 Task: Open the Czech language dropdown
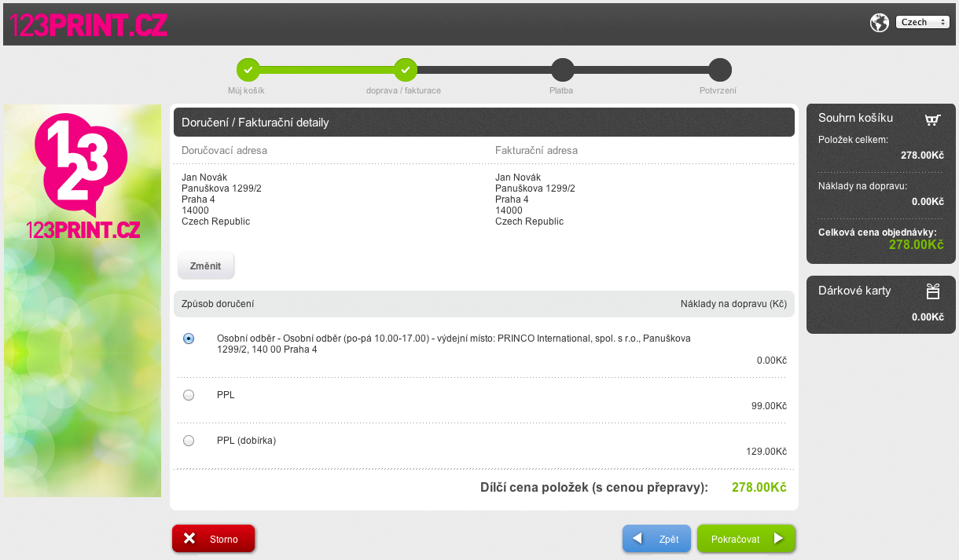(923, 23)
